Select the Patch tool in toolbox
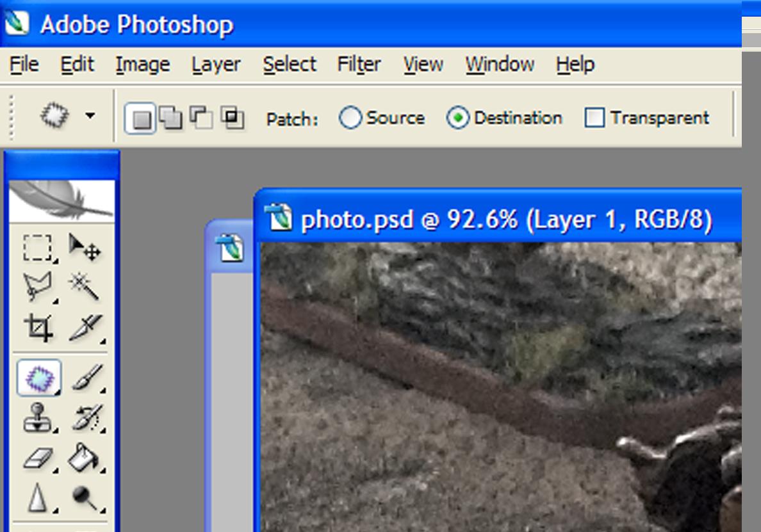This screenshot has height=532, width=761. (x=39, y=378)
